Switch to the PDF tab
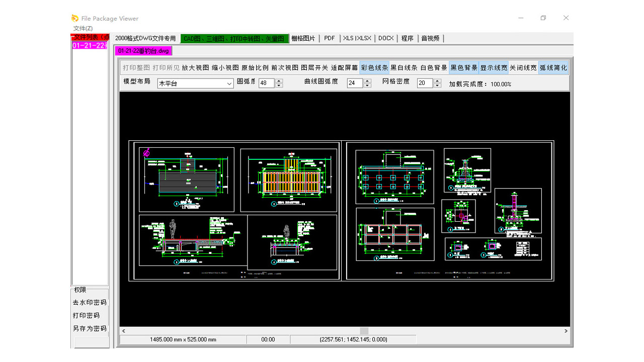The image size is (644, 362). click(x=330, y=38)
